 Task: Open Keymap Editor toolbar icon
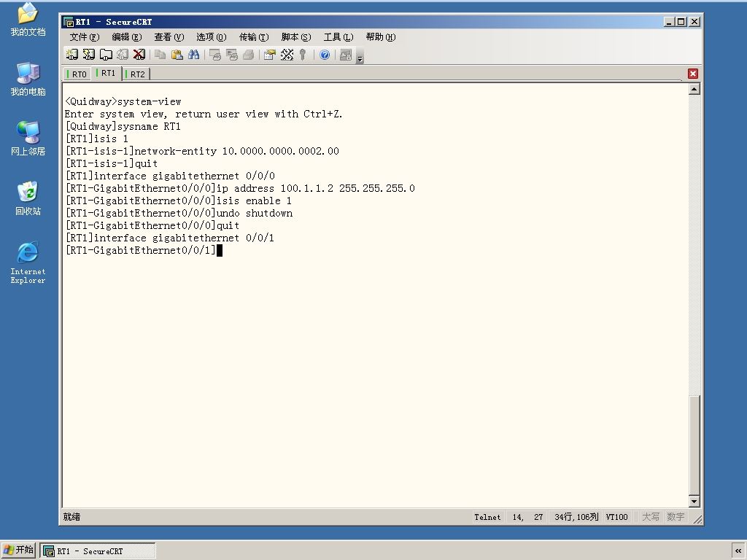[x=287, y=55]
